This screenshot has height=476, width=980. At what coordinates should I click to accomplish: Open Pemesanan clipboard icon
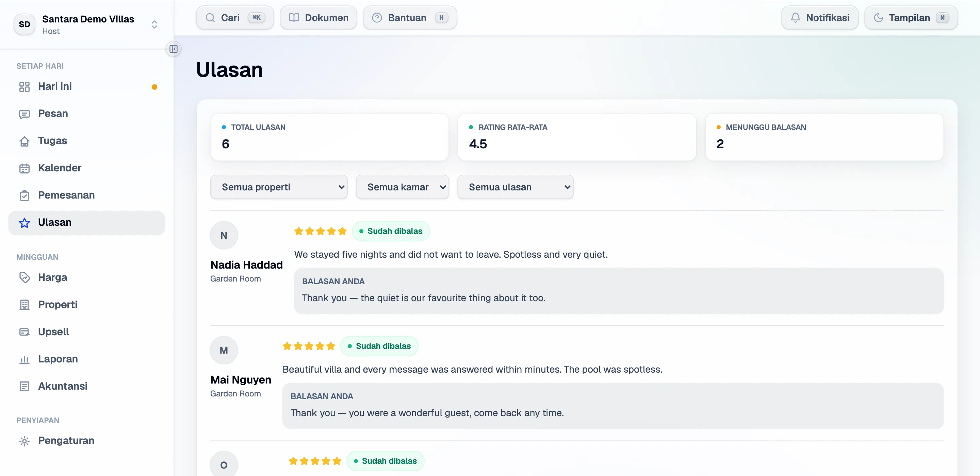coord(24,195)
